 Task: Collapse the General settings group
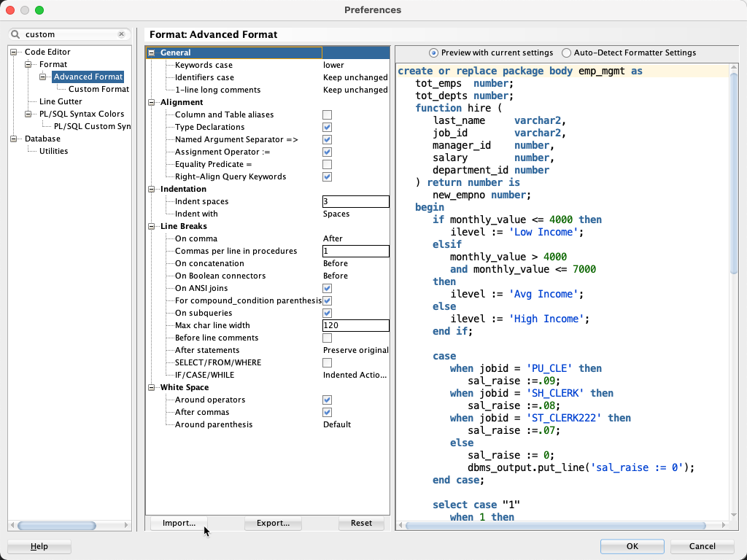[152, 52]
